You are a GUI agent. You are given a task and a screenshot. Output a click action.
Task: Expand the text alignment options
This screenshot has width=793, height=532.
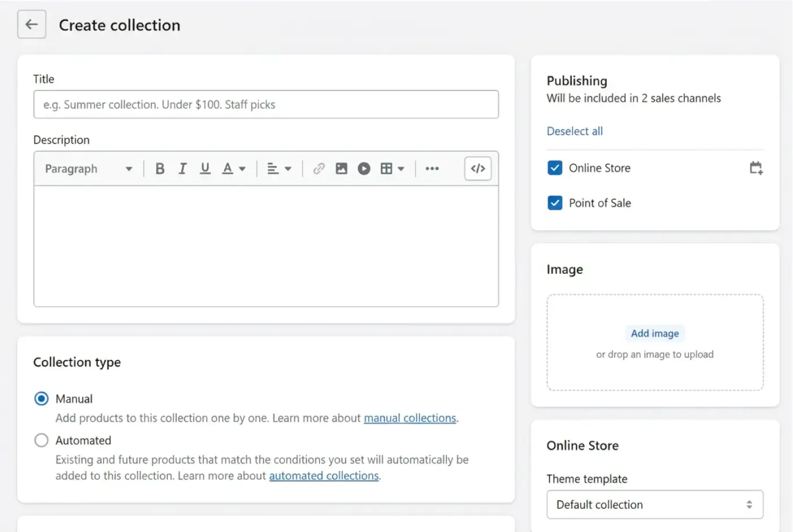(x=289, y=168)
